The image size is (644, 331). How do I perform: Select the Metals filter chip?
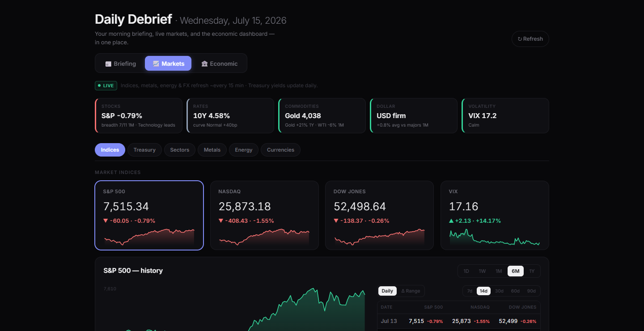point(212,150)
